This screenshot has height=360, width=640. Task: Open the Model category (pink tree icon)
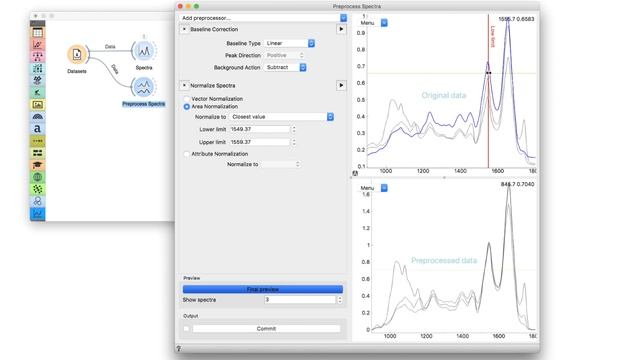coord(38,56)
